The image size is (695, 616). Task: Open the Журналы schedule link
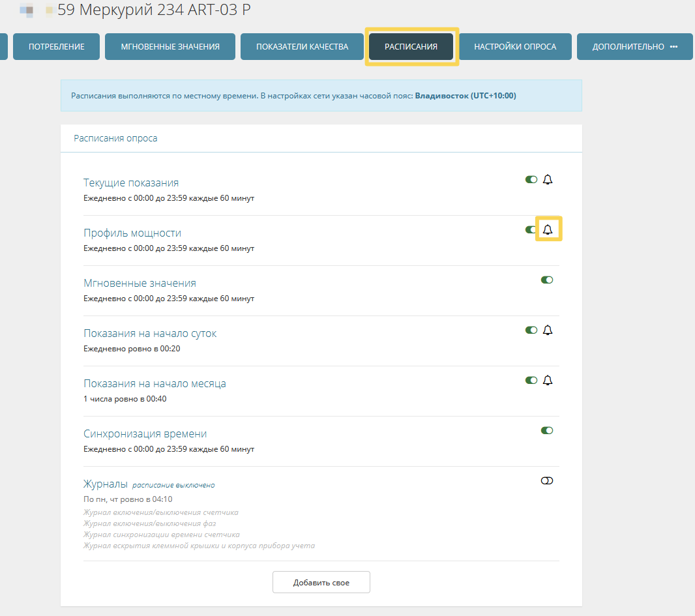coord(106,484)
